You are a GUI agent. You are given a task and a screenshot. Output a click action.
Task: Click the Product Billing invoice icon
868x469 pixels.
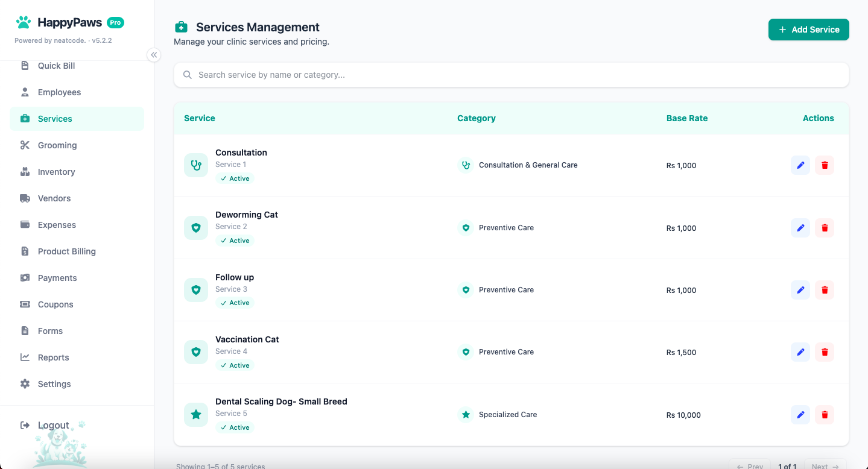pos(25,251)
